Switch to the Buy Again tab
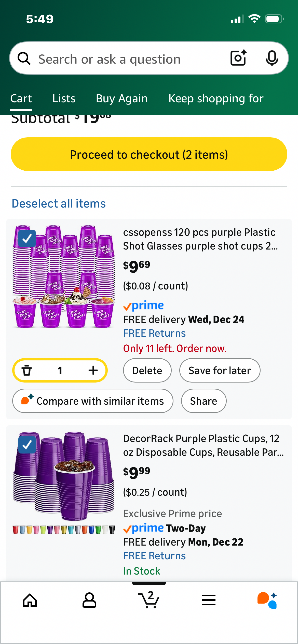The image size is (298, 644). pyautogui.click(x=122, y=98)
